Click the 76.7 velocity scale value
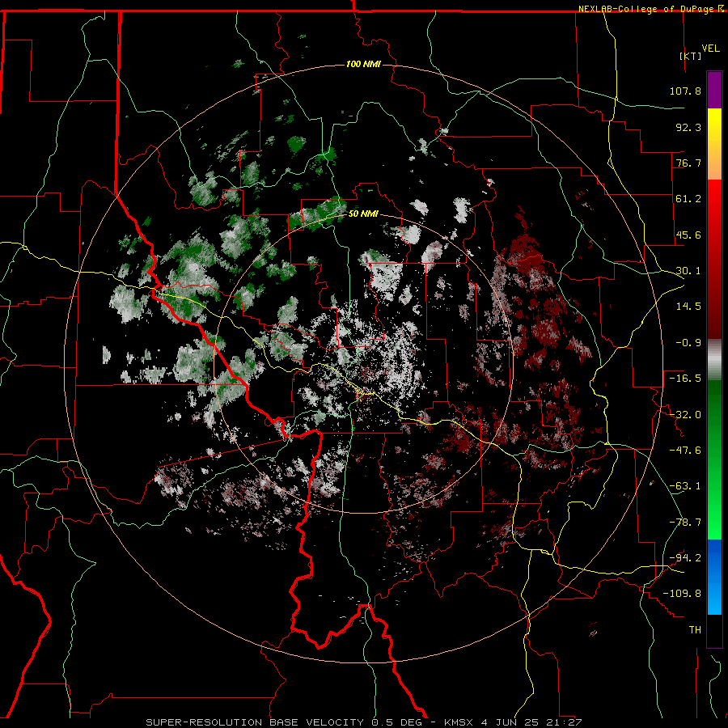Image resolution: width=728 pixels, height=728 pixels. (x=688, y=163)
